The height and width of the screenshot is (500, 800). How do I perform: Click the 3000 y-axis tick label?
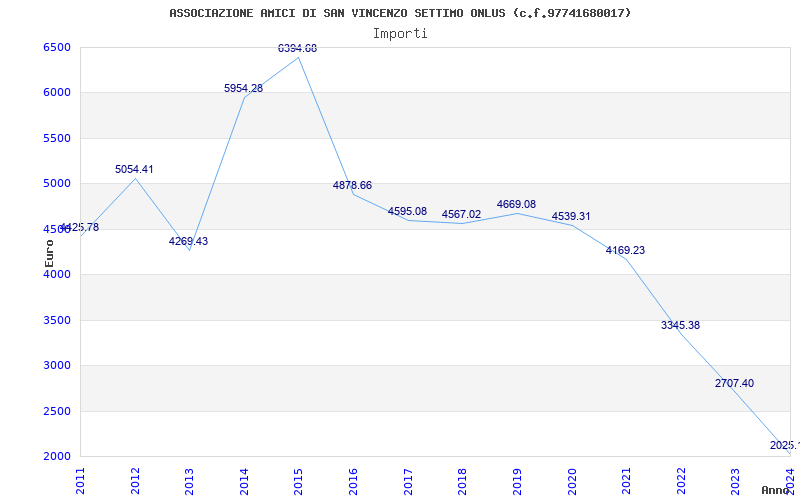[56, 366]
